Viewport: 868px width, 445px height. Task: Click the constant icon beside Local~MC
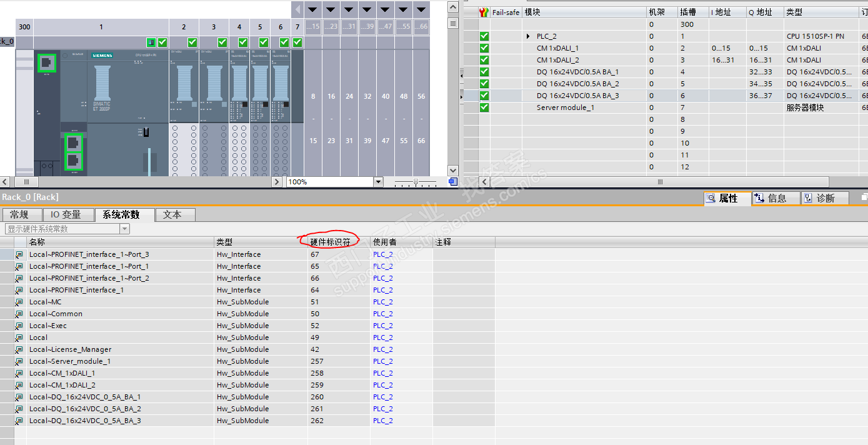(19, 302)
